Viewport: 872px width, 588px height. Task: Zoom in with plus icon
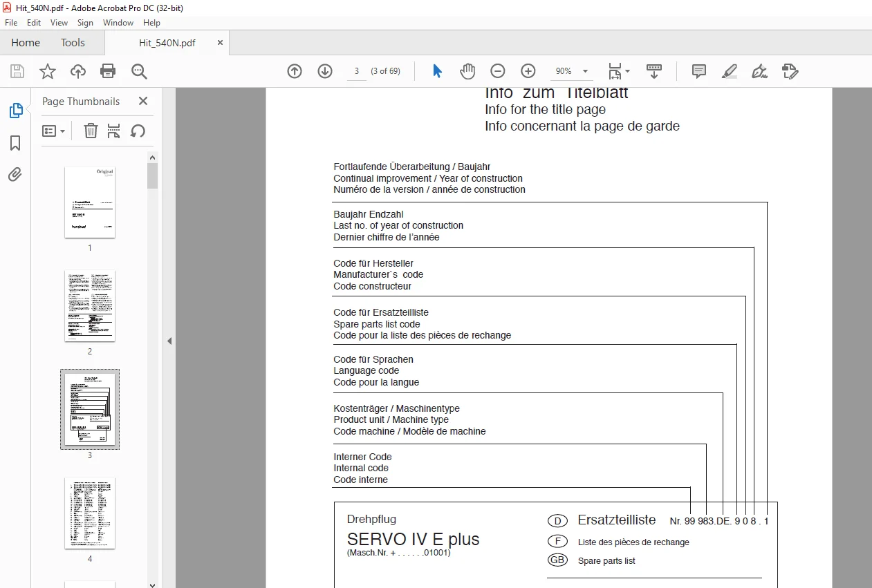click(528, 71)
